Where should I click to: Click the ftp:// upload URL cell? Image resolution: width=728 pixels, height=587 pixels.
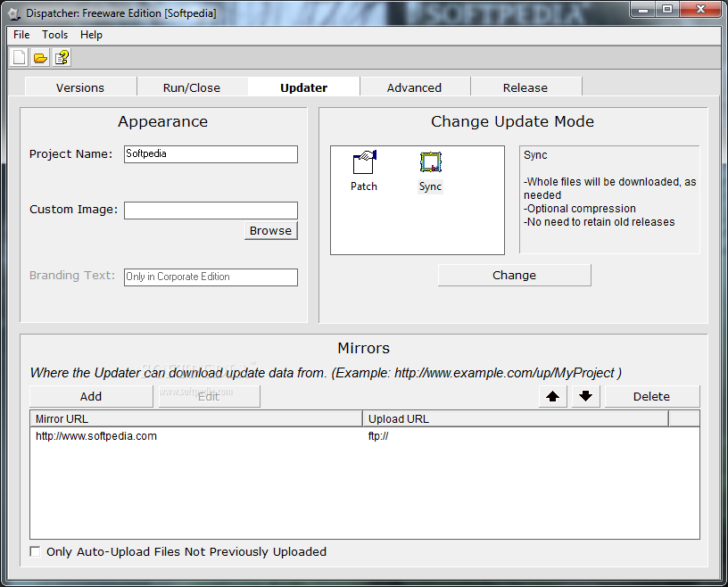pyautogui.click(x=378, y=436)
